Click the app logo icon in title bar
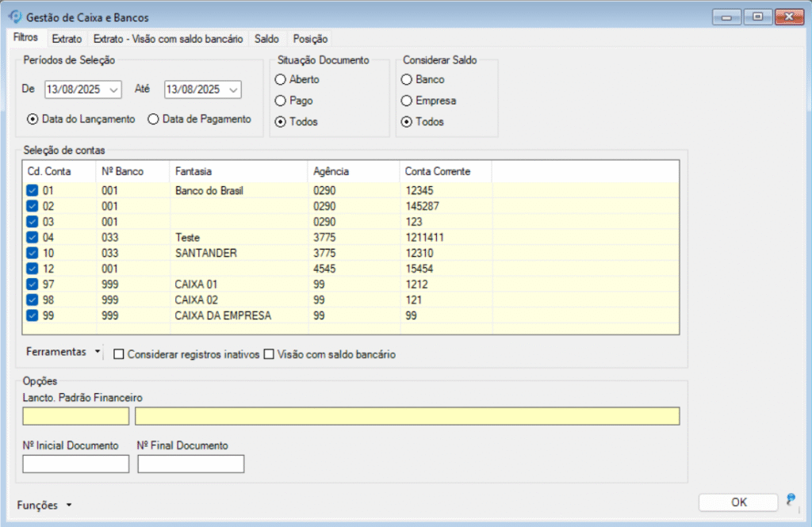The height and width of the screenshot is (527, 812). pos(14,17)
